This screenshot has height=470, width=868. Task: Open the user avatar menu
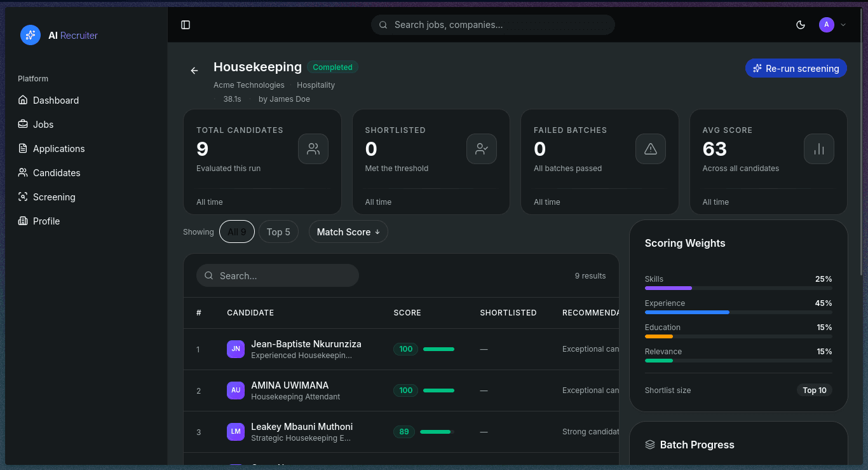point(826,25)
